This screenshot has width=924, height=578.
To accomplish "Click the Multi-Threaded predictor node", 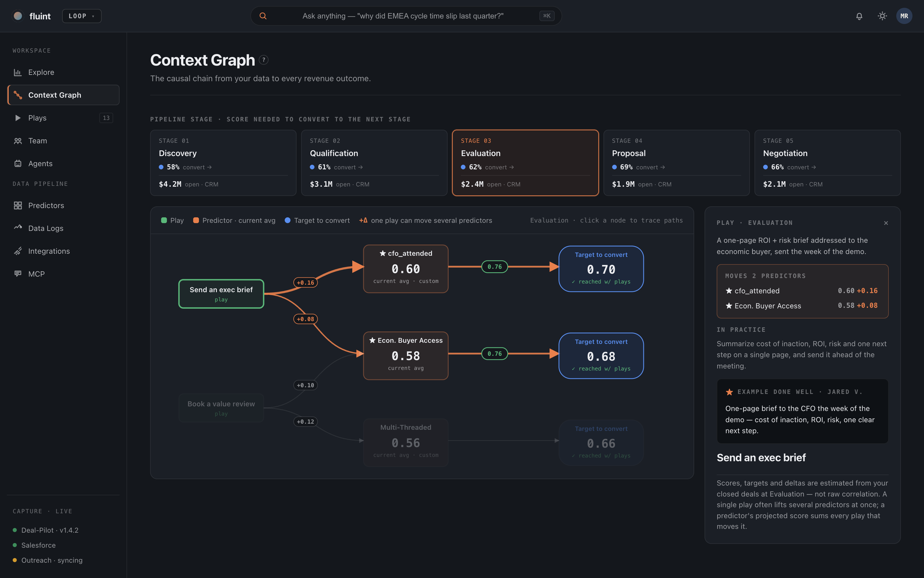I will pos(405,443).
